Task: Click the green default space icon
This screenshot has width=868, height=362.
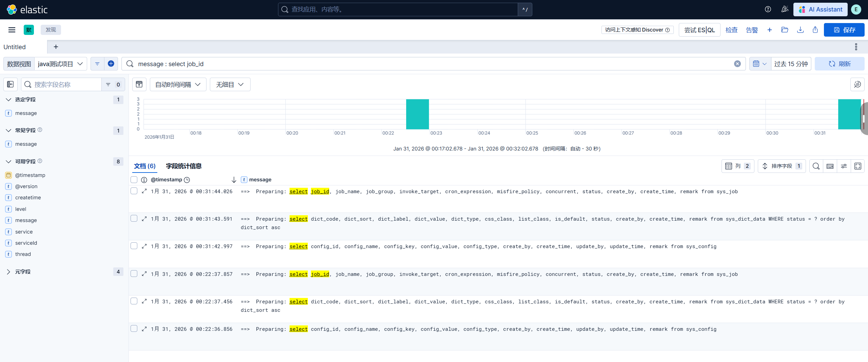Action: click(29, 30)
